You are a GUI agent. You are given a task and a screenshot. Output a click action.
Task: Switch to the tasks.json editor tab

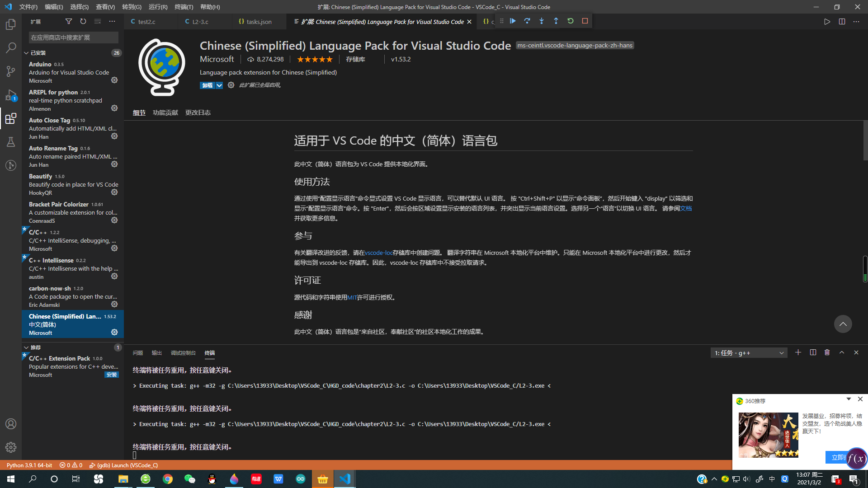tap(259, 22)
